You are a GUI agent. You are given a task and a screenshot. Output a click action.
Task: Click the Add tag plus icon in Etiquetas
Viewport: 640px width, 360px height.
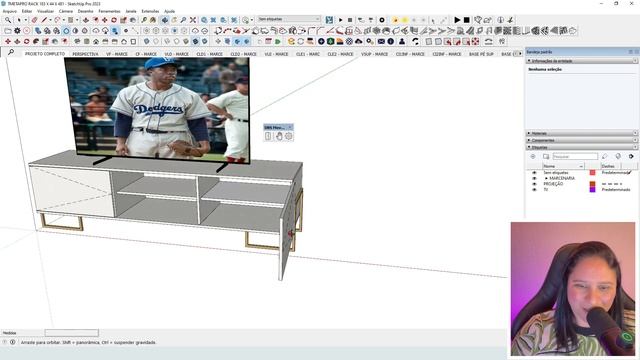533,156
